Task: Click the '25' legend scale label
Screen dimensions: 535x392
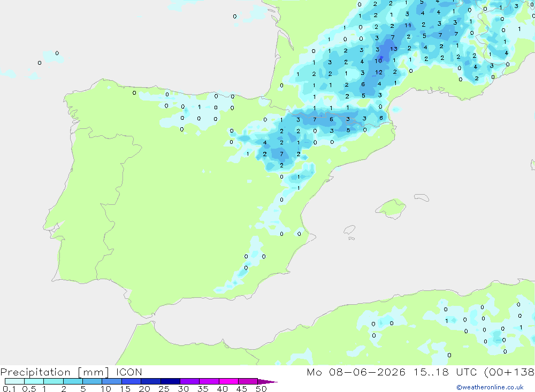Action: [164, 389]
